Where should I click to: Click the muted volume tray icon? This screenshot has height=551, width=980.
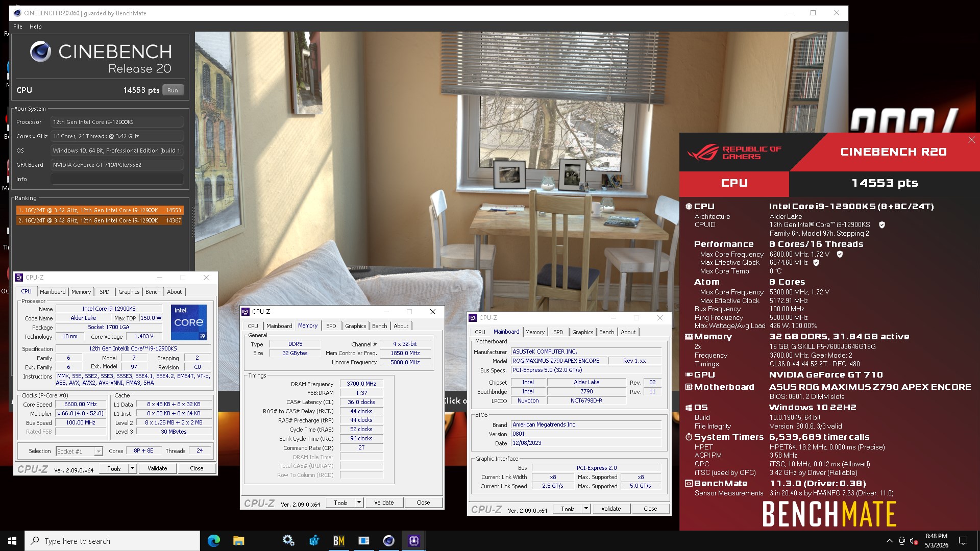914,541
